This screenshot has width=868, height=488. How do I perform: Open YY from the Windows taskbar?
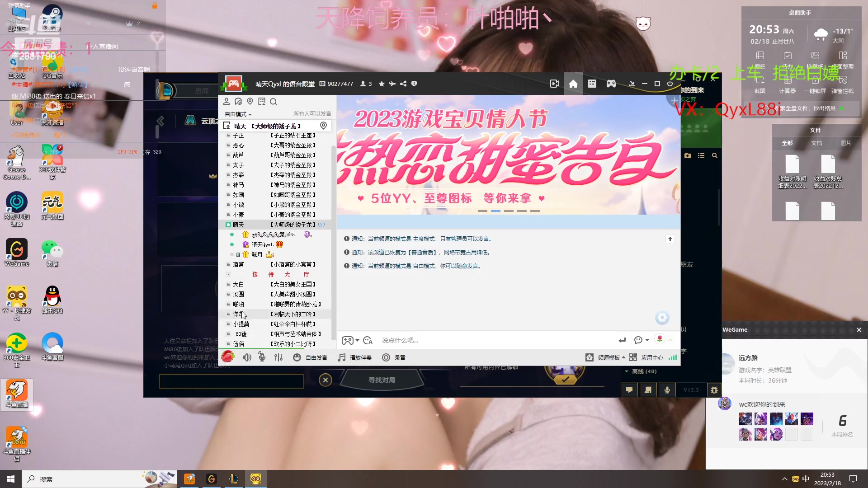[x=256, y=479]
